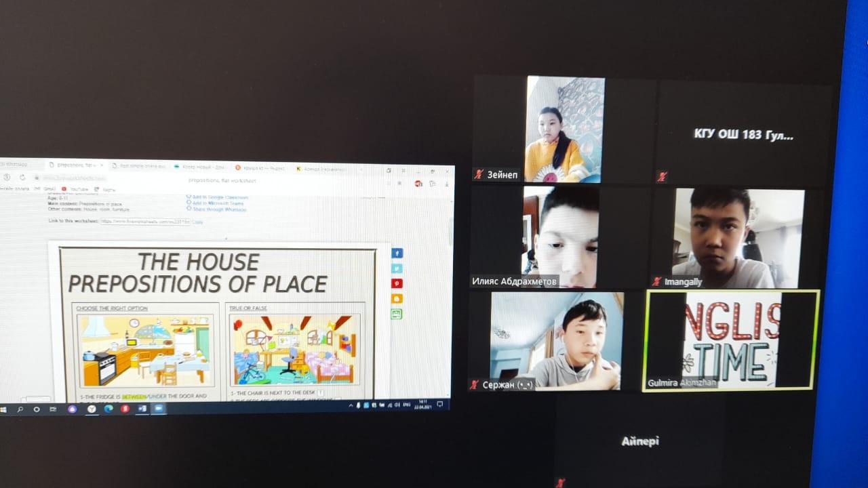Click red extension icon in browser toolbar
The width and height of the screenshot is (868, 488).
418,183
